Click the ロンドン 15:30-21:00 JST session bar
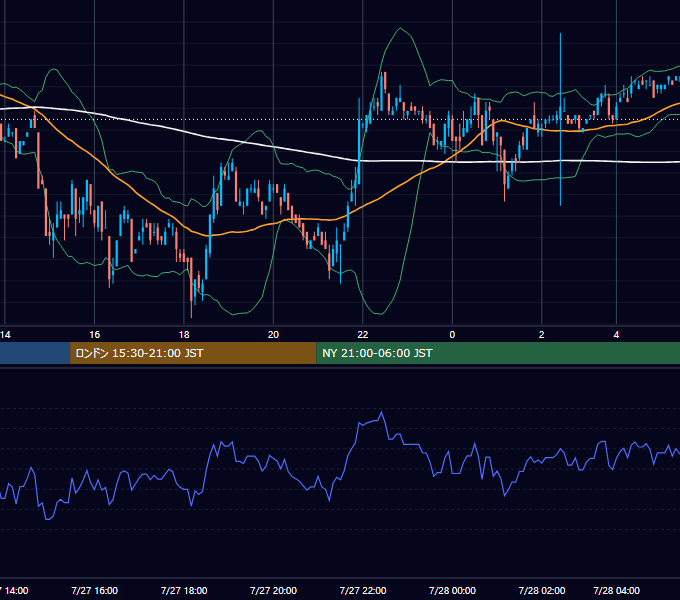 [x=193, y=353]
